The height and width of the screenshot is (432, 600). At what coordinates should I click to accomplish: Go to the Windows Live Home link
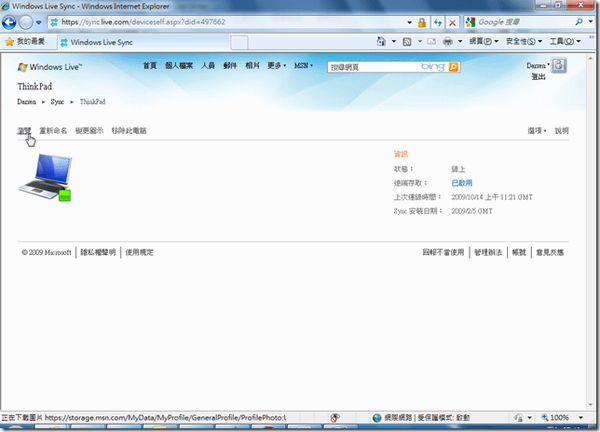pyautogui.click(x=150, y=66)
